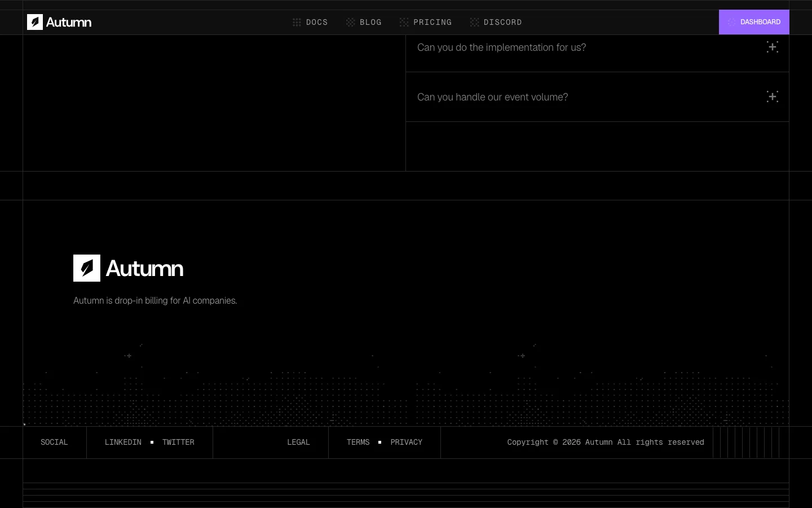
Task: Click the copyright 2026 Autumn notice
Action: click(606, 442)
